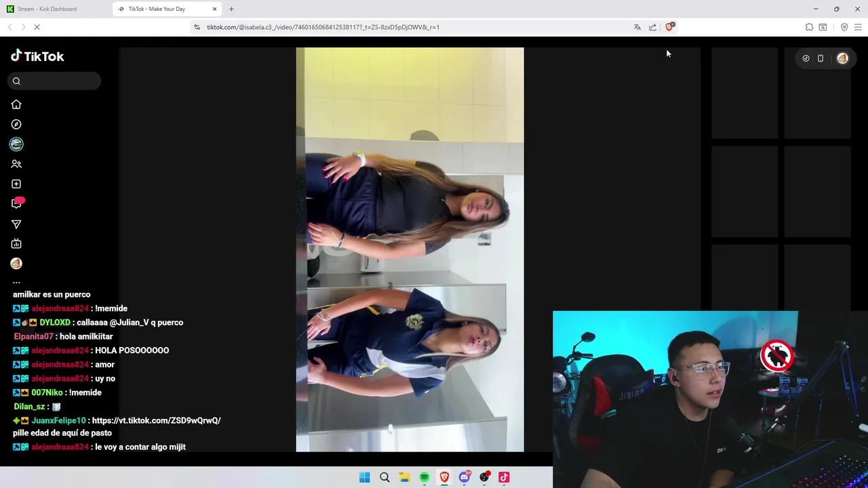Screen dimensions: 868x488
Task: Click the vt.tiktok.com link in chat
Action: tap(157, 420)
